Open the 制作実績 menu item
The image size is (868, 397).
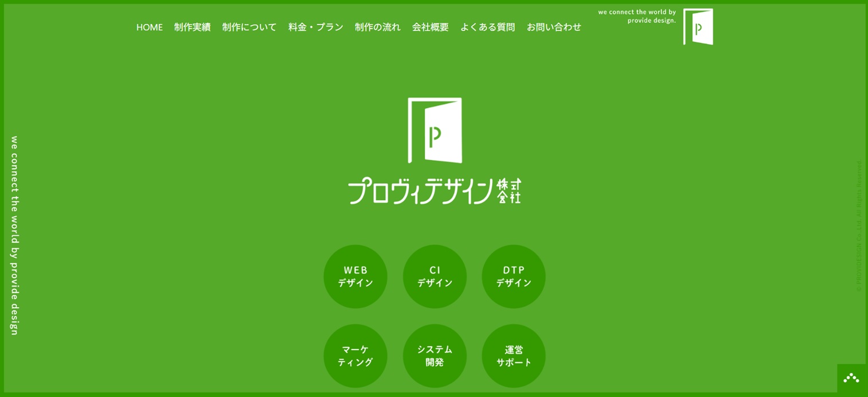tap(192, 27)
